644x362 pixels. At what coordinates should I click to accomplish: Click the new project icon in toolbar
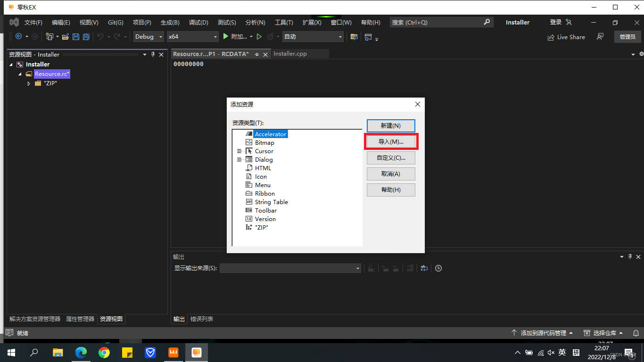50,36
